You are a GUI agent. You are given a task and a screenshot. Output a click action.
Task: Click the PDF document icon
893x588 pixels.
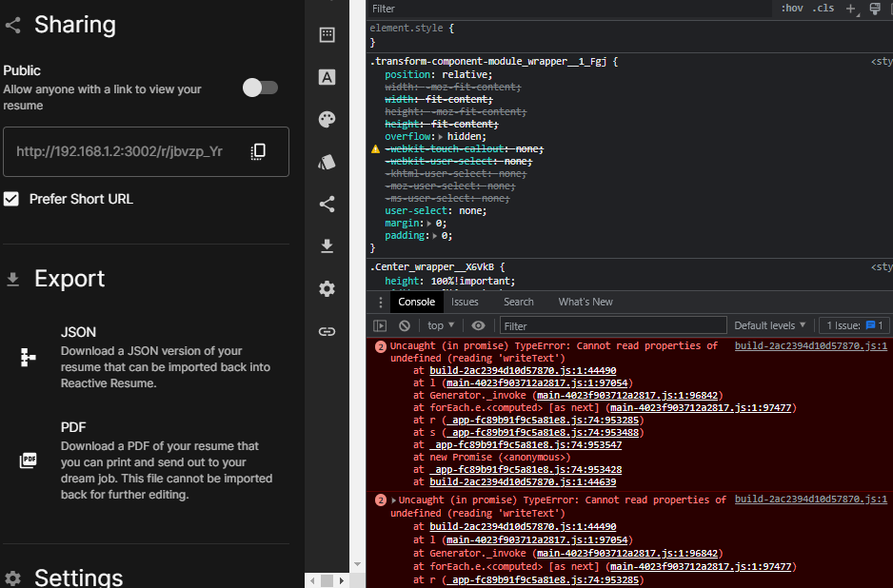[x=28, y=460]
